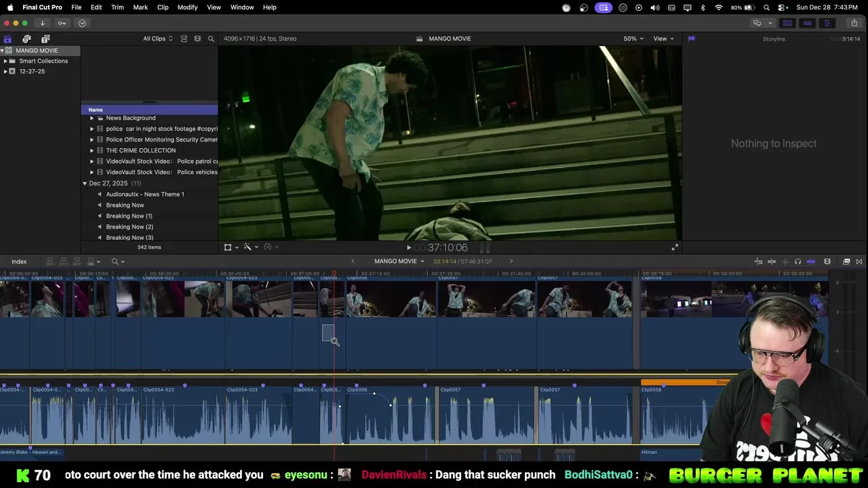Toggle solo headphones button in timeline
The image size is (868, 488).
797,262
